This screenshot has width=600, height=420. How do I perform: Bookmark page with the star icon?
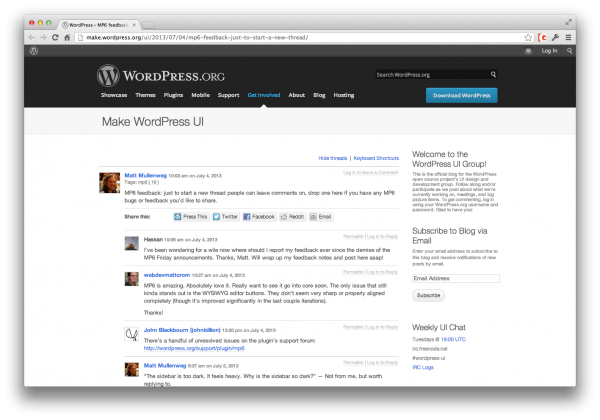coord(528,37)
